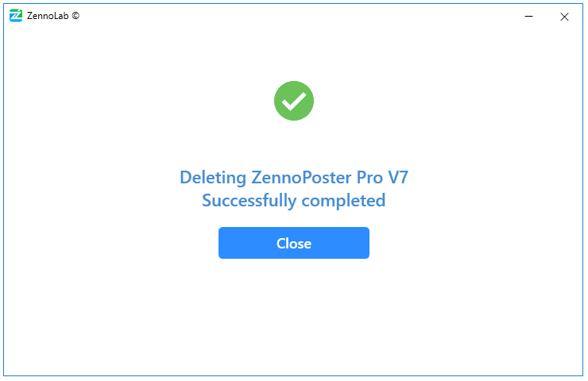
Task: Click the word "completed" in the message
Action: (x=343, y=201)
